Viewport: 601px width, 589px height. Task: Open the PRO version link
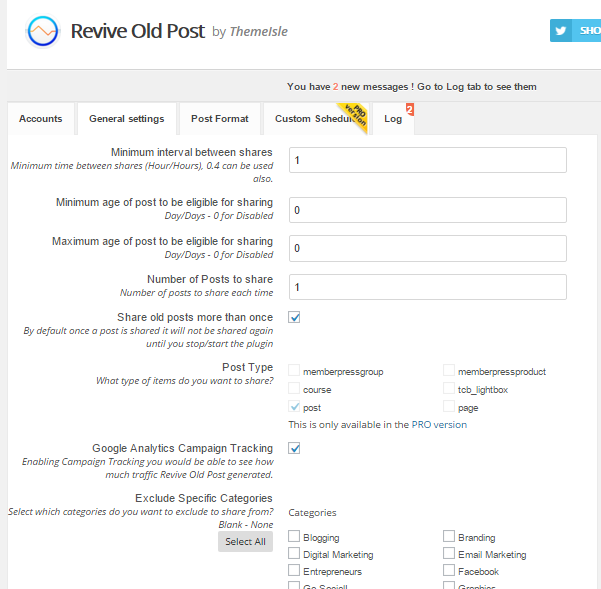click(439, 425)
